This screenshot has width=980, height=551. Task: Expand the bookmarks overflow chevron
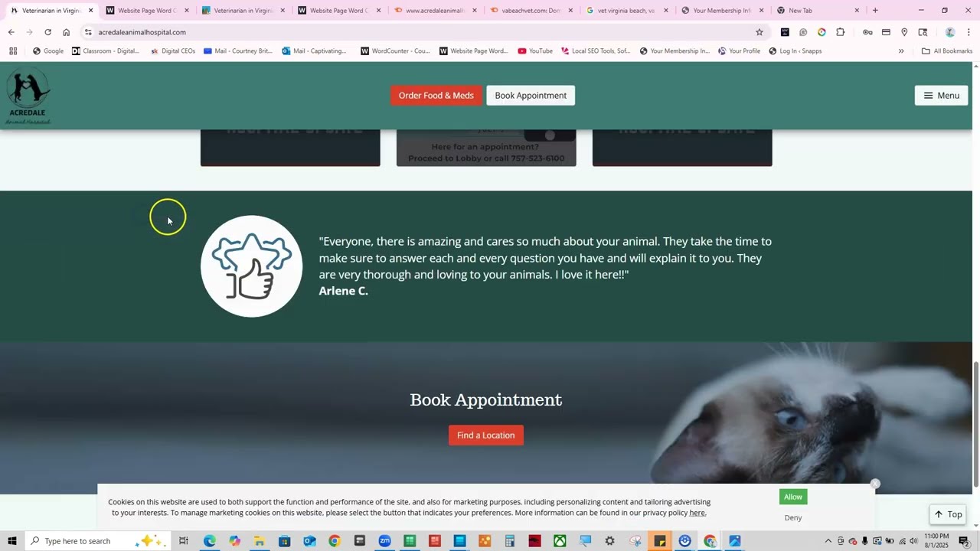tap(901, 51)
